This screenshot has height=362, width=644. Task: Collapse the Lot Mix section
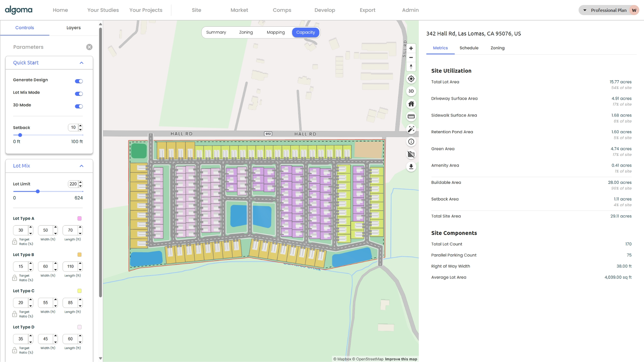[81, 166]
